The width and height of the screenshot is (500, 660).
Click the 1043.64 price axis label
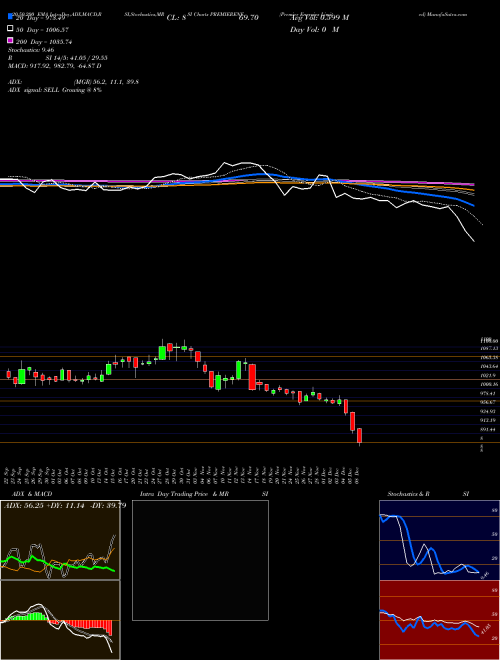[489, 366]
